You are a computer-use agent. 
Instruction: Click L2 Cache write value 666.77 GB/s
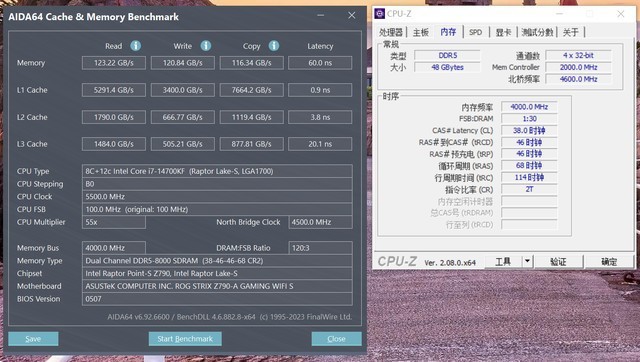tap(183, 117)
